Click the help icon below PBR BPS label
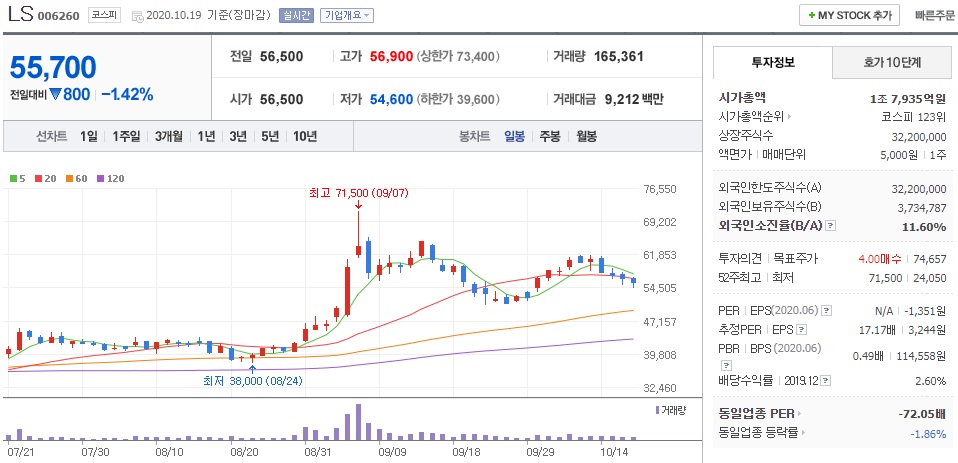 [726, 365]
